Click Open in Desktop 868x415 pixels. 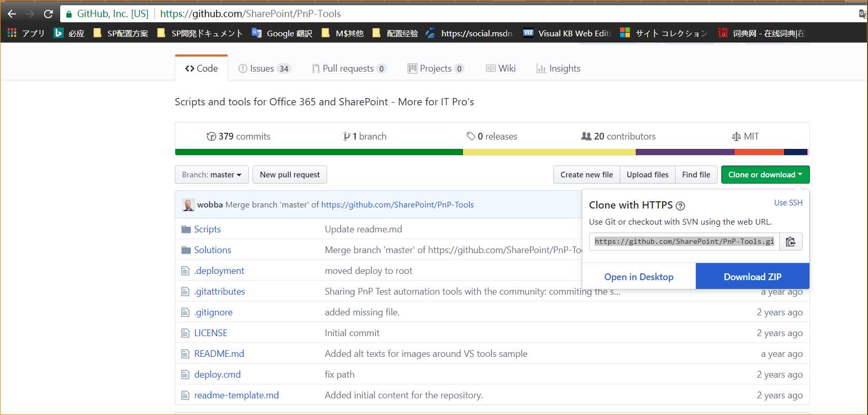pos(639,276)
